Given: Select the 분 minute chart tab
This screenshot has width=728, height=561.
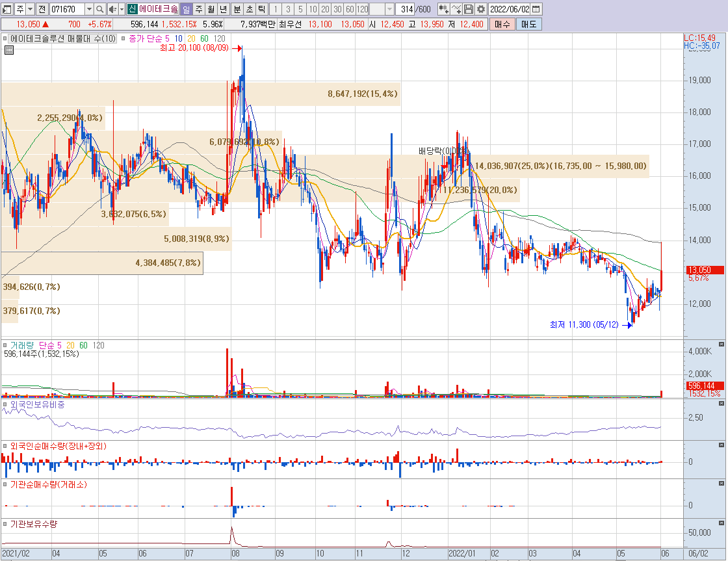Looking at the screenshot, I should pos(237,9).
